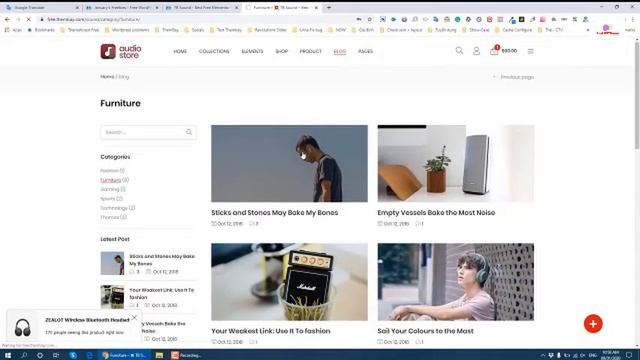Open the shopping cart icon
The height and width of the screenshot is (360, 640).
click(x=494, y=51)
